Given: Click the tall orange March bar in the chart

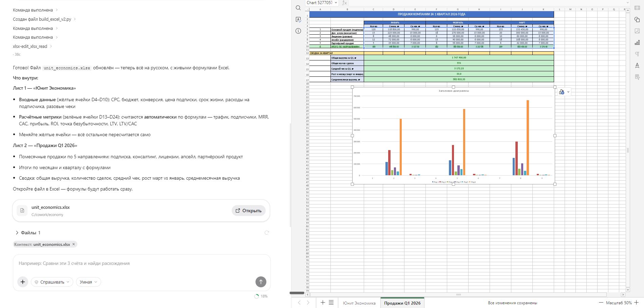Looking at the screenshot, I should point(528,138).
